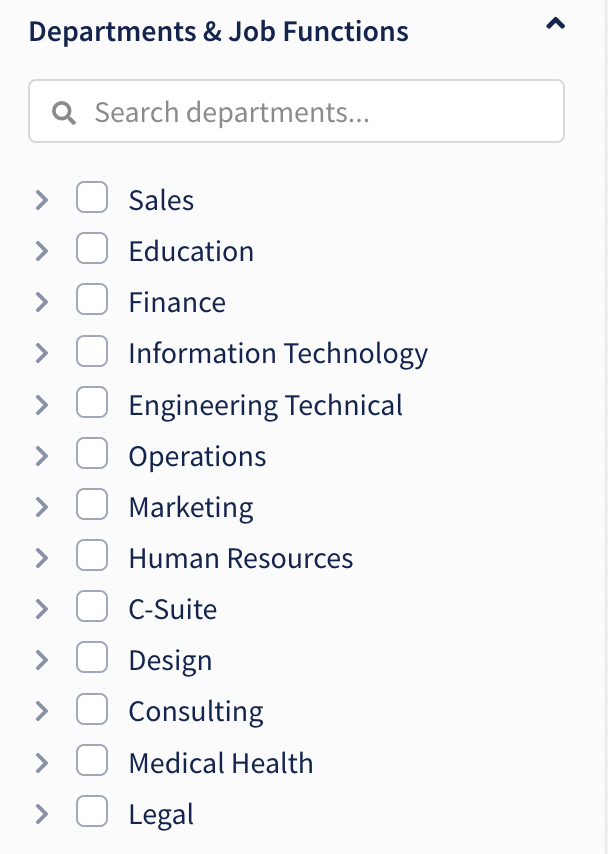Viewport: 608px width, 854px height.
Task: Unfold the Design department chevron
Action: click(42, 660)
